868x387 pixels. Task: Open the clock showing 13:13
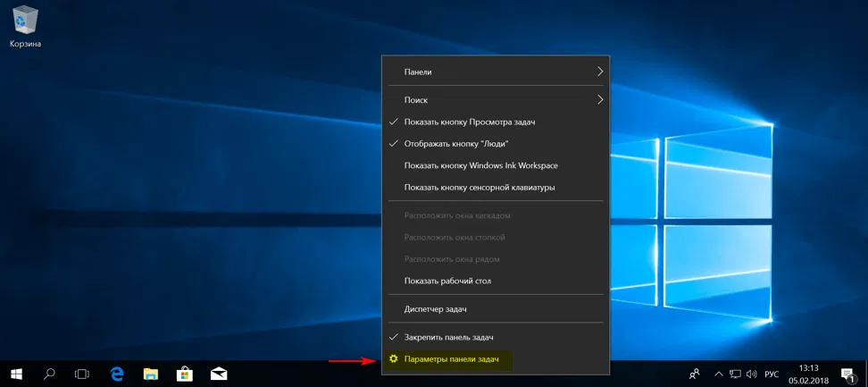coord(809,374)
